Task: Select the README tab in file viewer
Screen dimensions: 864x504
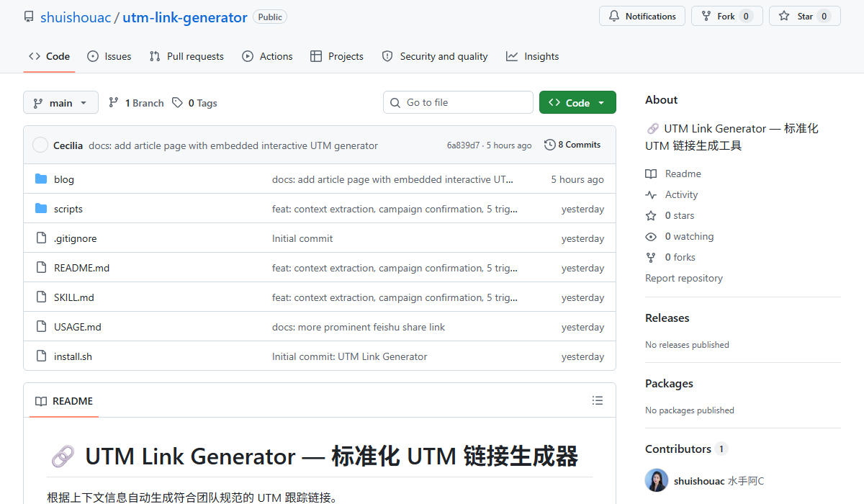Action: click(x=64, y=401)
